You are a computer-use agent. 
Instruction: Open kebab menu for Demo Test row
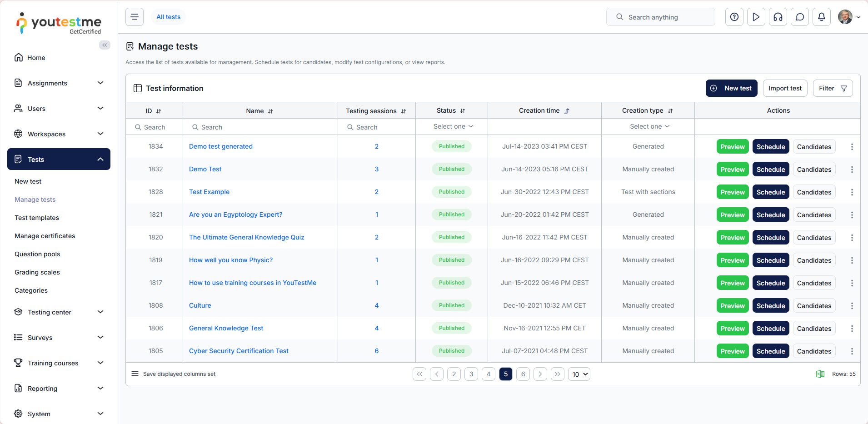tap(852, 170)
